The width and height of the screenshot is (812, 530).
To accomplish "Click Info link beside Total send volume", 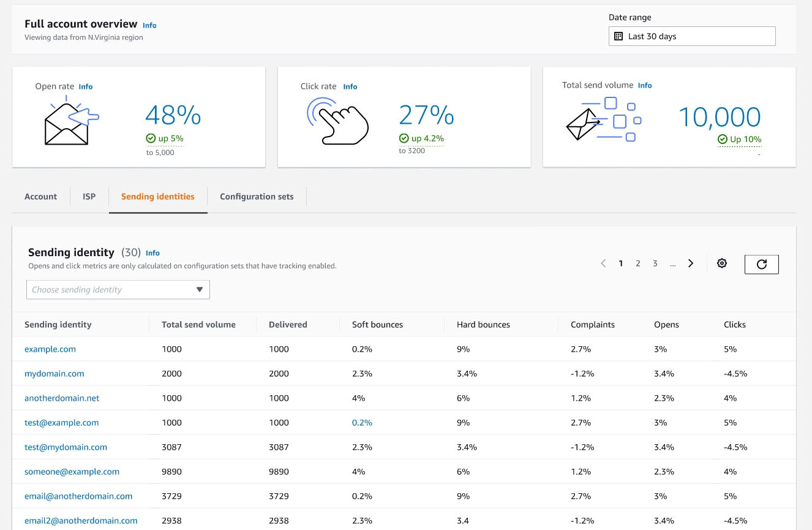I will coord(645,85).
